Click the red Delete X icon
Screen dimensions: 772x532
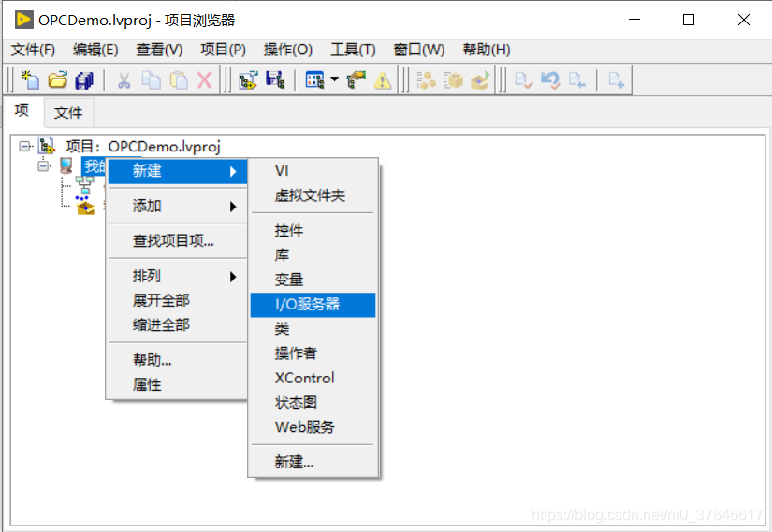(x=204, y=80)
